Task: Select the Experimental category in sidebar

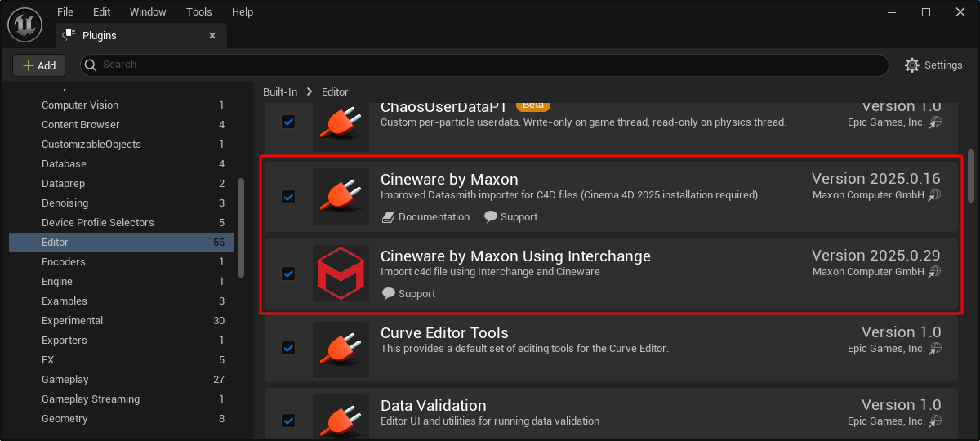Action: point(72,321)
